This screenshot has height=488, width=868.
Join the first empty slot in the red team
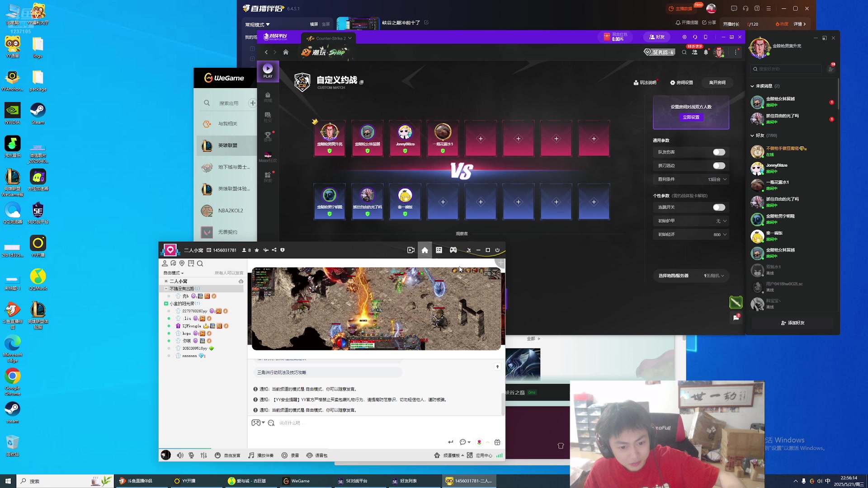(x=481, y=138)
